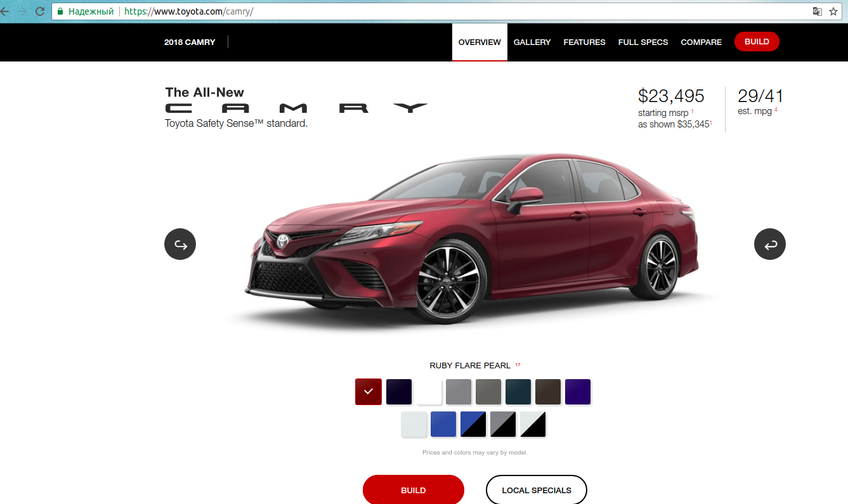Choose the gray and black two-tone swatch
Viewport: 848px width, 504px height.
click(x=503, y=424)
